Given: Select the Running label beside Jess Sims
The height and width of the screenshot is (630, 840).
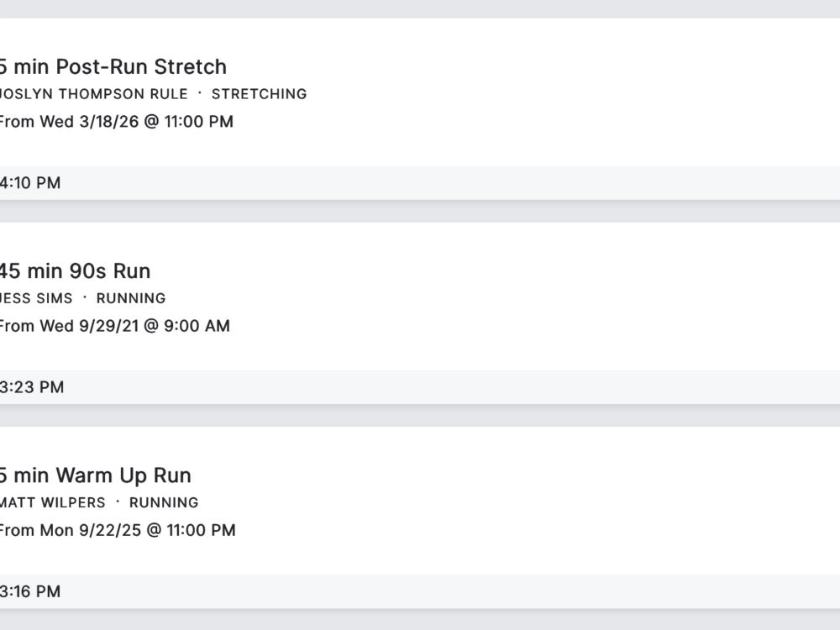Looking at the screenshot, I should pos(131,298).
